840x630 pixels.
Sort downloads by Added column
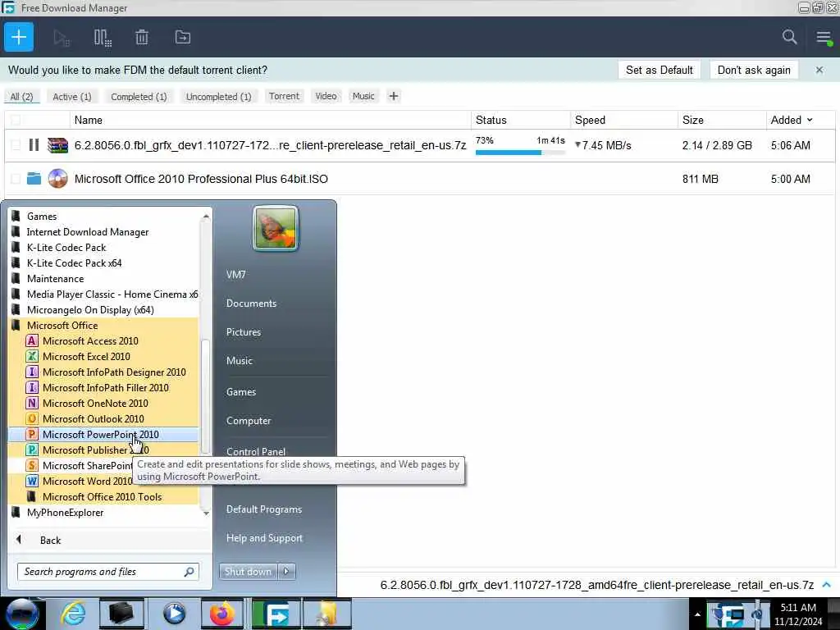pos(792,120)
